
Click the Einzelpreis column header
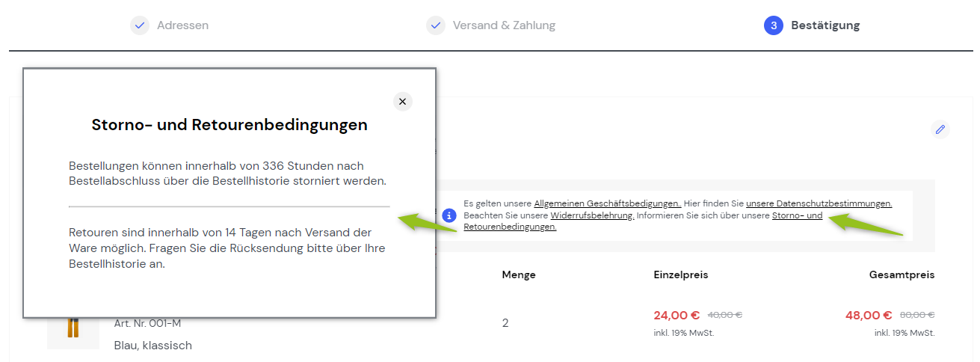(680, 274)
